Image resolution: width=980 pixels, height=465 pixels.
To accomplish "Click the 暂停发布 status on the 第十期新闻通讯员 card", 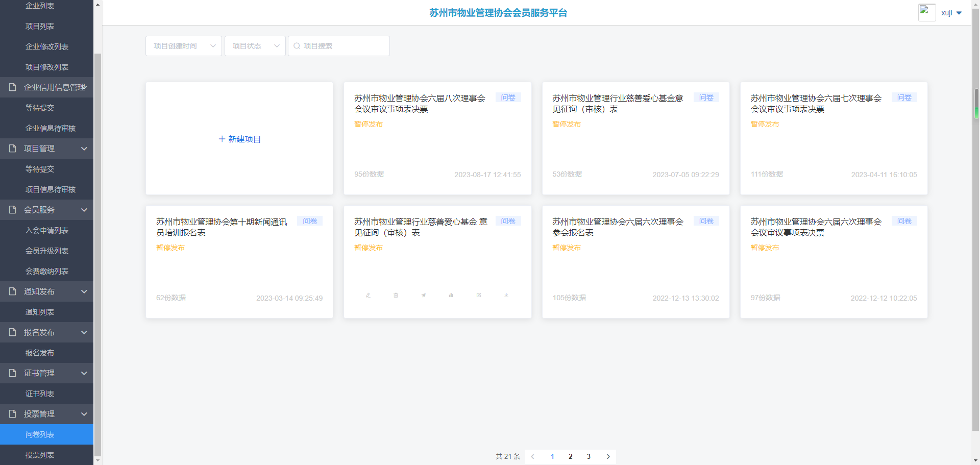I will (170, 248).
